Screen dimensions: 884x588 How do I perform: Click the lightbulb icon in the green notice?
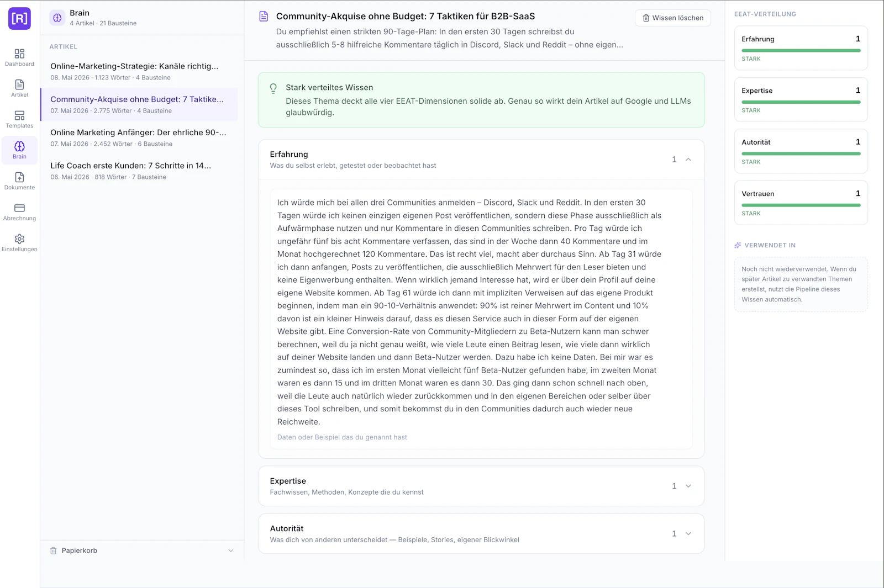click(x=273, y=88)
